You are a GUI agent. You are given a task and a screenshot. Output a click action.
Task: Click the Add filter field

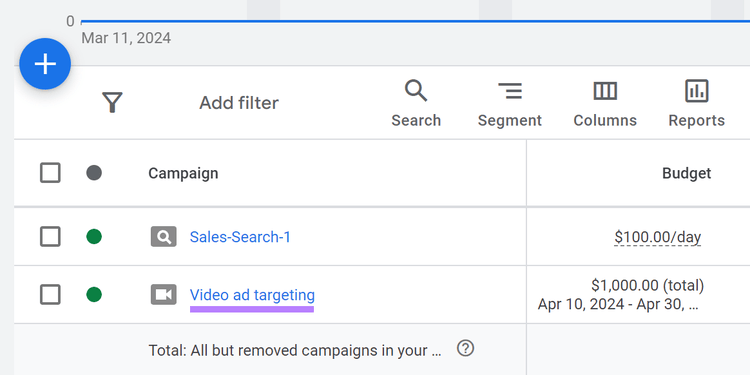239,103
